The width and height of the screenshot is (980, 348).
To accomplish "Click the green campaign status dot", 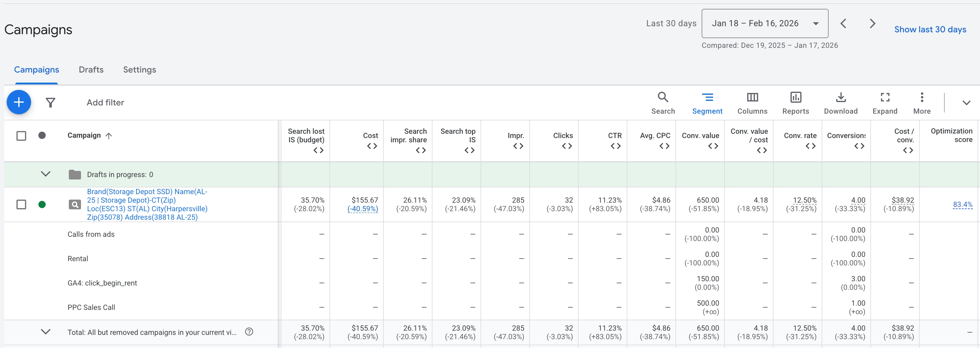I will 42,204.
